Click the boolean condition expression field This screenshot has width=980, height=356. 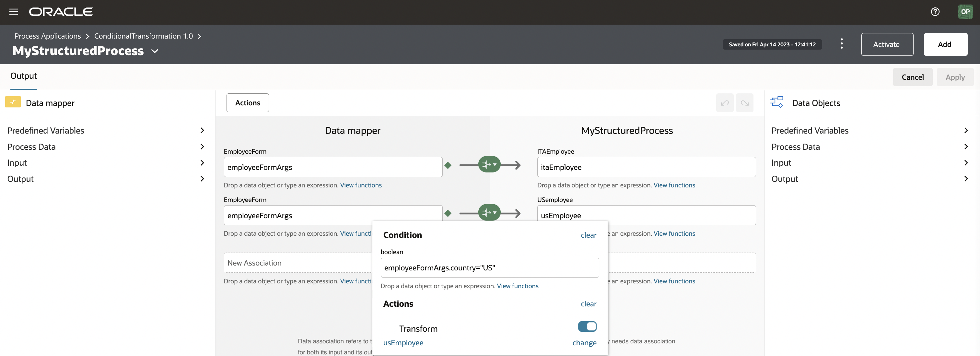[489, 268]
